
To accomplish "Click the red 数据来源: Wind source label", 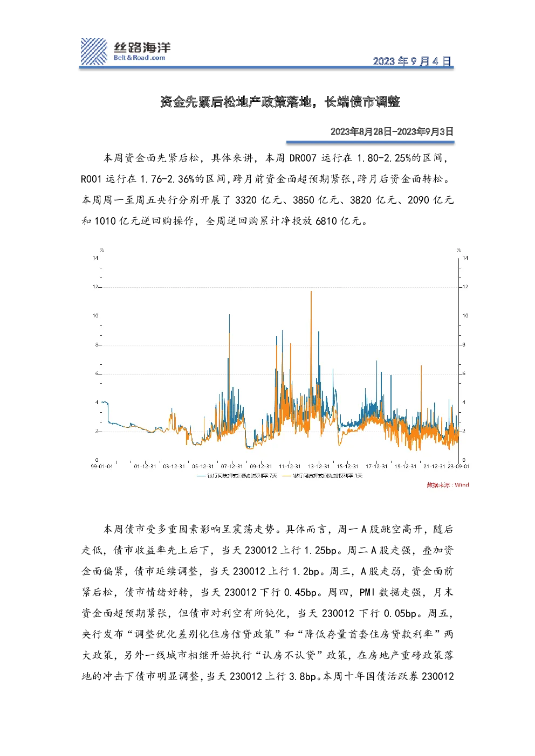I will [x=448, y=485].
